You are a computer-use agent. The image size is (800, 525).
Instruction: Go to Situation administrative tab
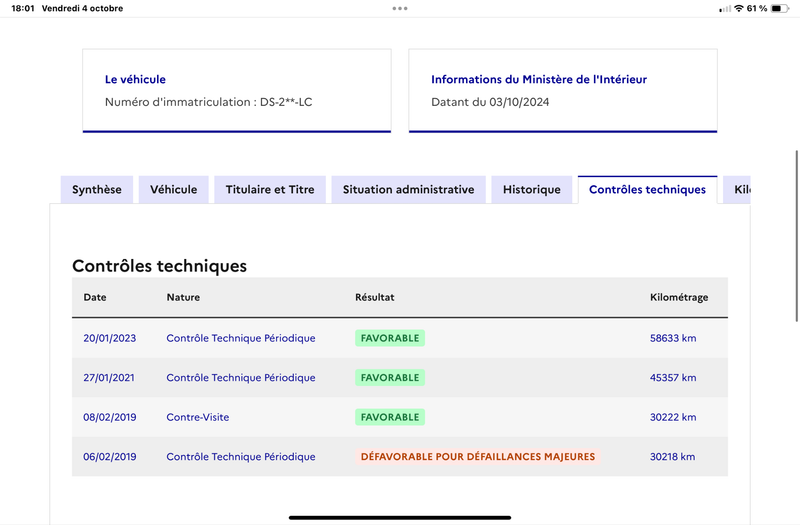[408, 190]
